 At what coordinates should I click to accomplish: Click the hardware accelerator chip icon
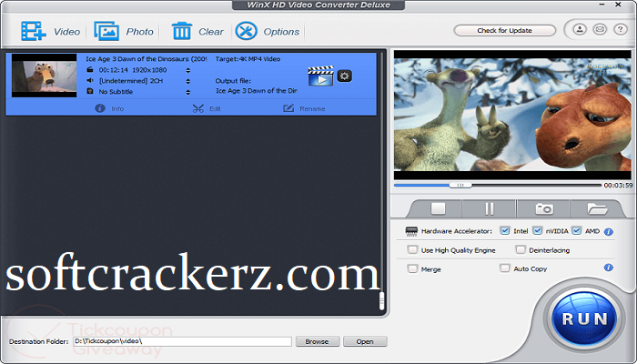(x=411, y=231)
